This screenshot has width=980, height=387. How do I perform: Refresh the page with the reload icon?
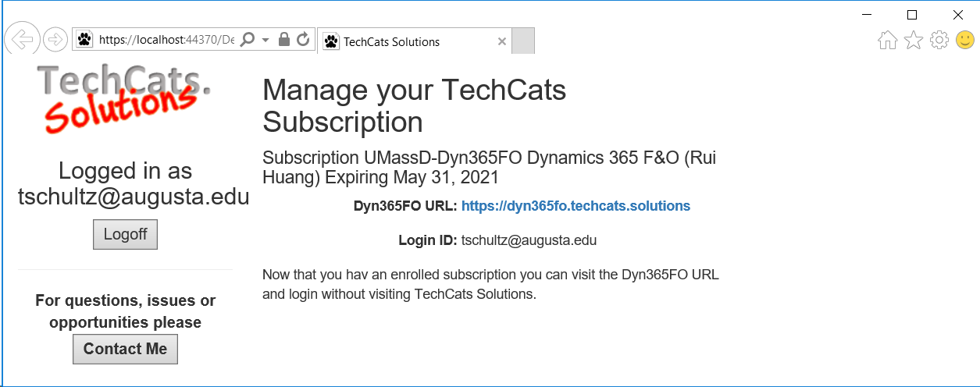(304, 40)
